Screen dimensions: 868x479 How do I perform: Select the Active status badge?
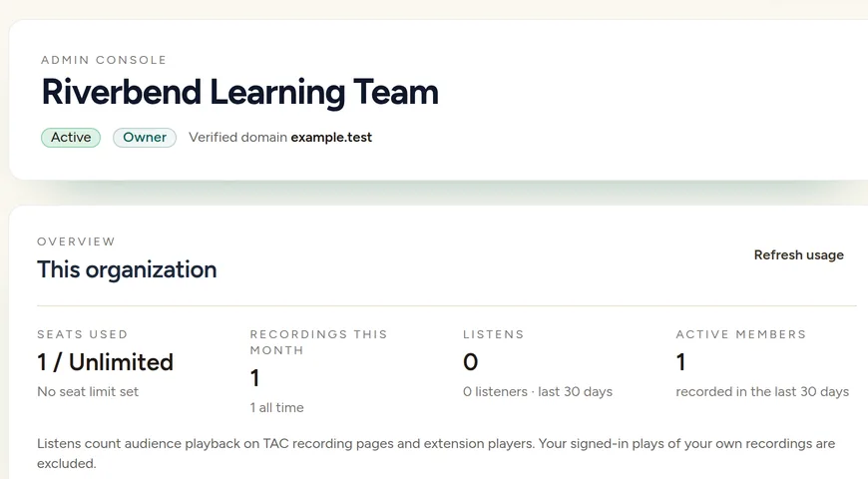(x=71, y=138)
